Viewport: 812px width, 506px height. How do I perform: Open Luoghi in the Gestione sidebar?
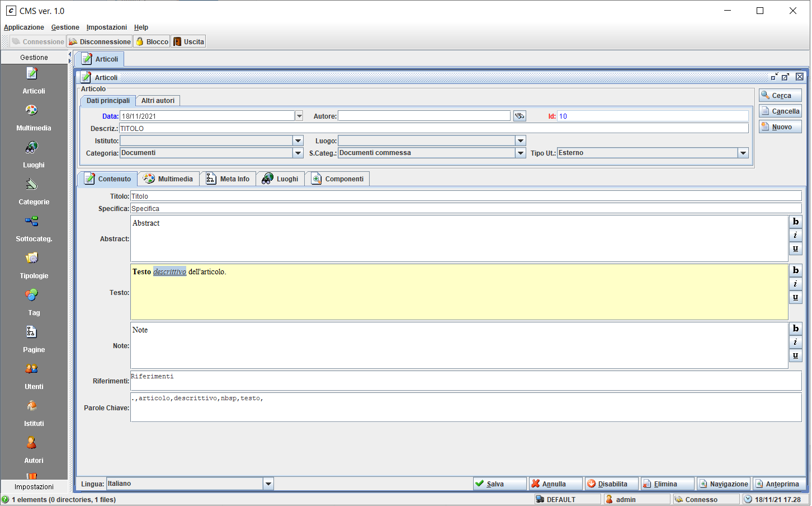(x=34, y=155)
